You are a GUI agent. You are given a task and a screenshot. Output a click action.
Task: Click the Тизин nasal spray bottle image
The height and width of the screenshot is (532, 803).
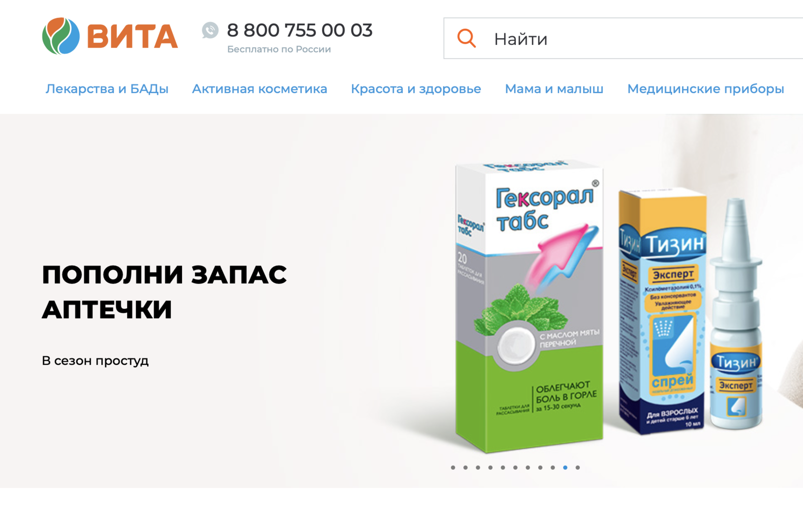click(736, 314)
